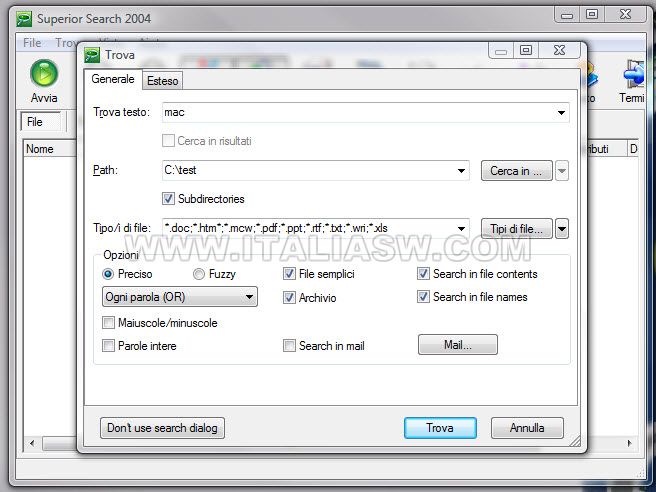Click the Nome column header
This screenshot has height=492, width=656.
[x=49, y=149]
